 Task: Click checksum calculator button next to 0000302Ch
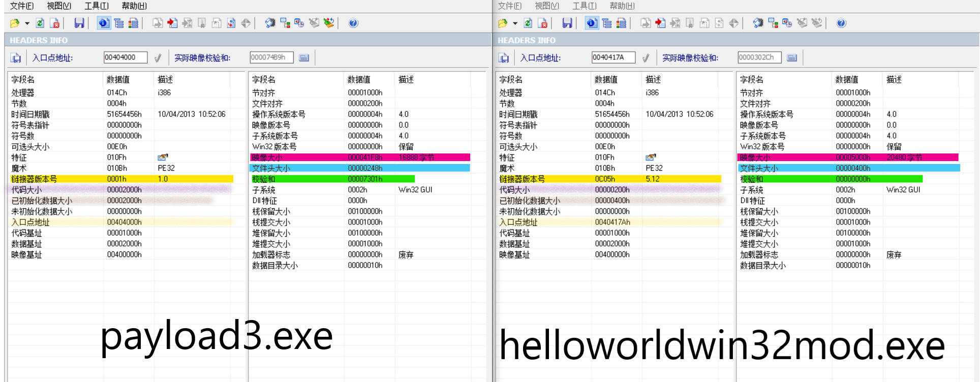pos(792,58)
